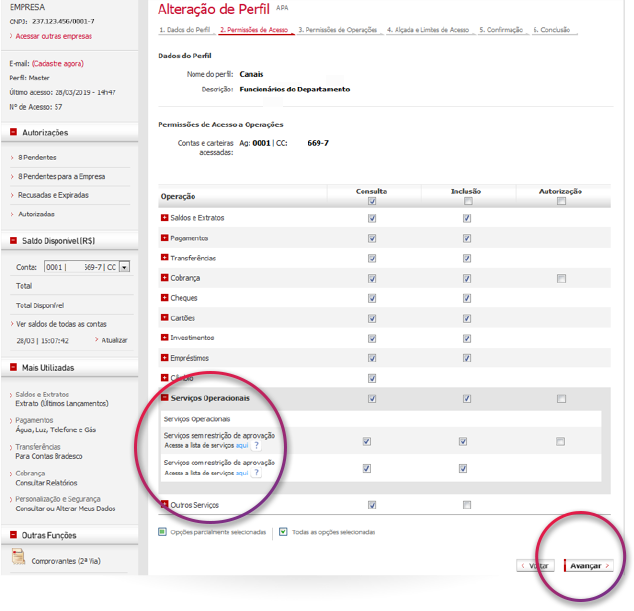634x611 pixels.
Task: Click plus icon beside Cobrança
Action: click(x=165, y=278)
